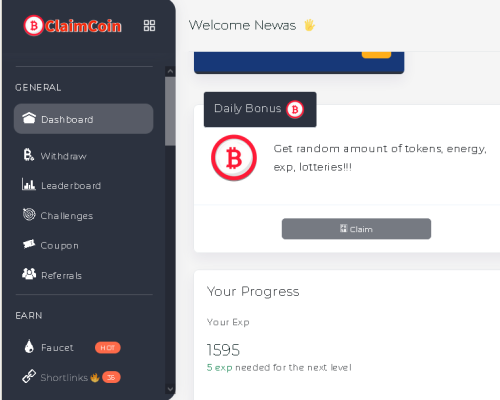Click the Leaderboard bar chart icon

[x=29, y=184]
